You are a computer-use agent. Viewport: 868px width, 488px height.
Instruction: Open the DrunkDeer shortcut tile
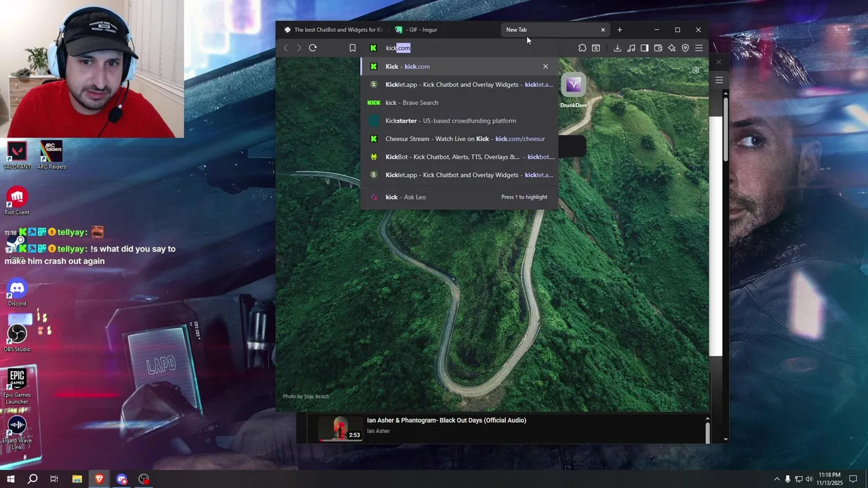[x=574, y=91]
